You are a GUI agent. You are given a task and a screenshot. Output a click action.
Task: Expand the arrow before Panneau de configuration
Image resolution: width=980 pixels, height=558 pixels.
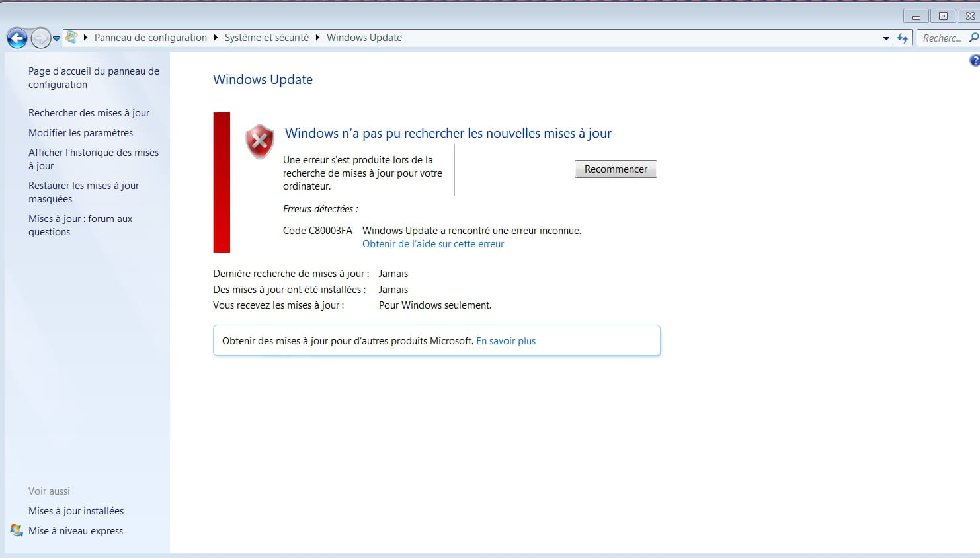click(x=86, y=38)
